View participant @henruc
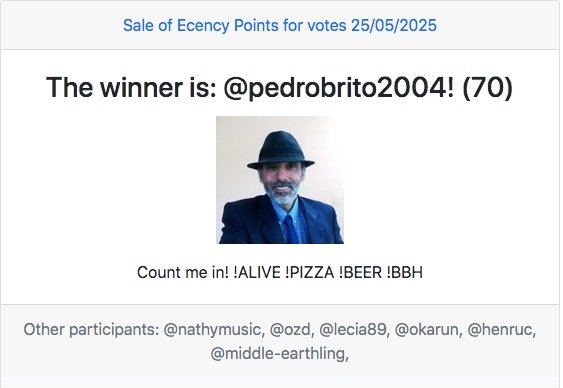The width and height of the screenshot is (563, 388). click(502, 330)
